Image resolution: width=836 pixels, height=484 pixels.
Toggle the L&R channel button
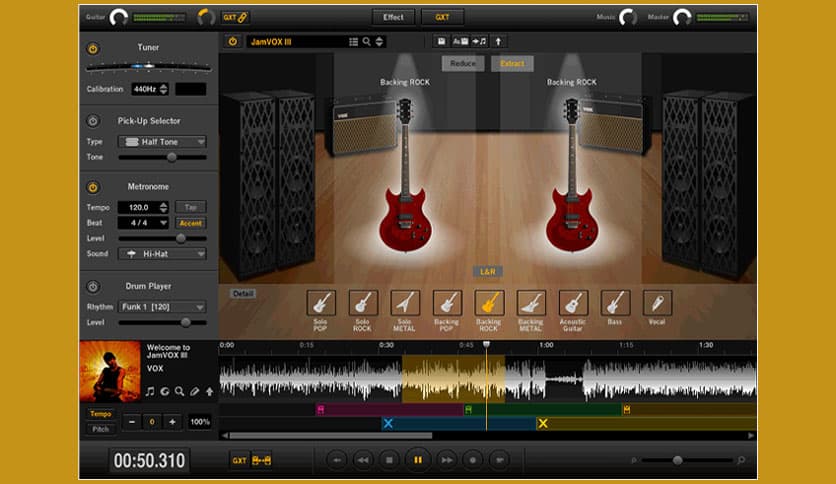(x=488, y=272)
